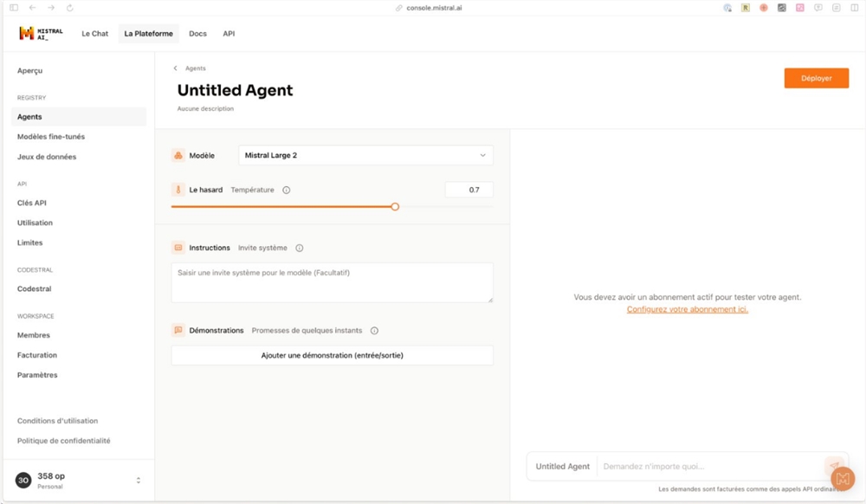Click the Déployer button

click(816, 78)
